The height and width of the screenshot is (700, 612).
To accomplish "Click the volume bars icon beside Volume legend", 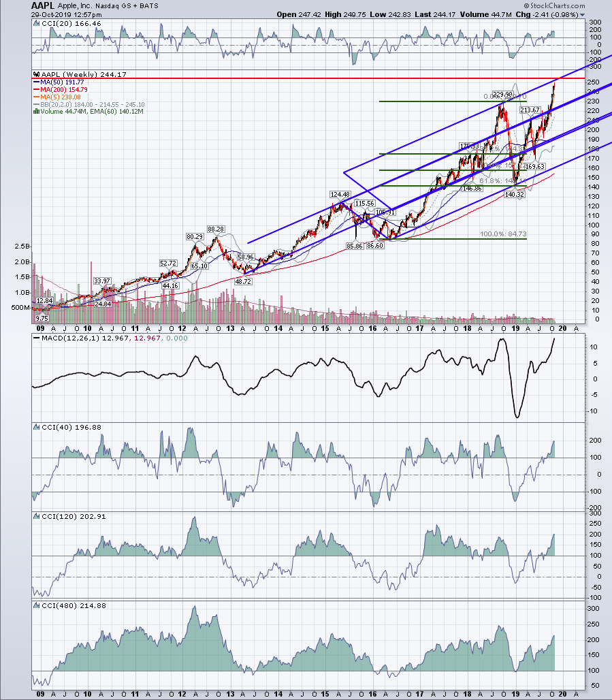I will pyautogui.click(x=36, y=112).
